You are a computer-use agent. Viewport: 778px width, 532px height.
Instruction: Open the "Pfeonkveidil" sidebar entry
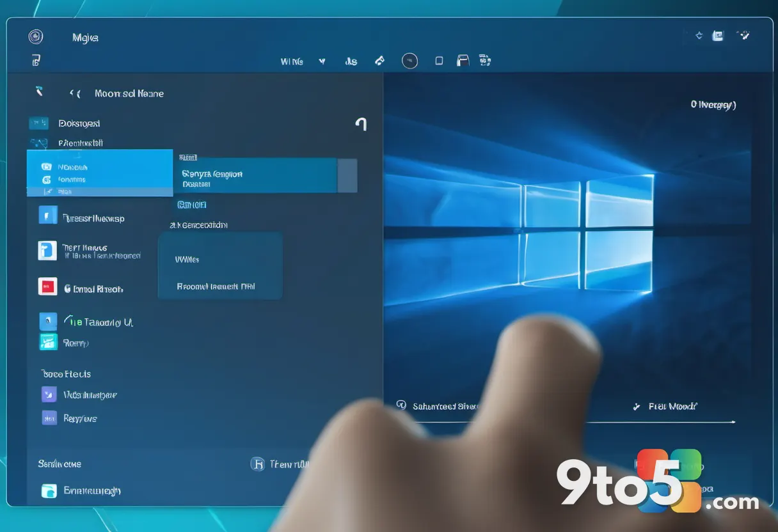80,143
